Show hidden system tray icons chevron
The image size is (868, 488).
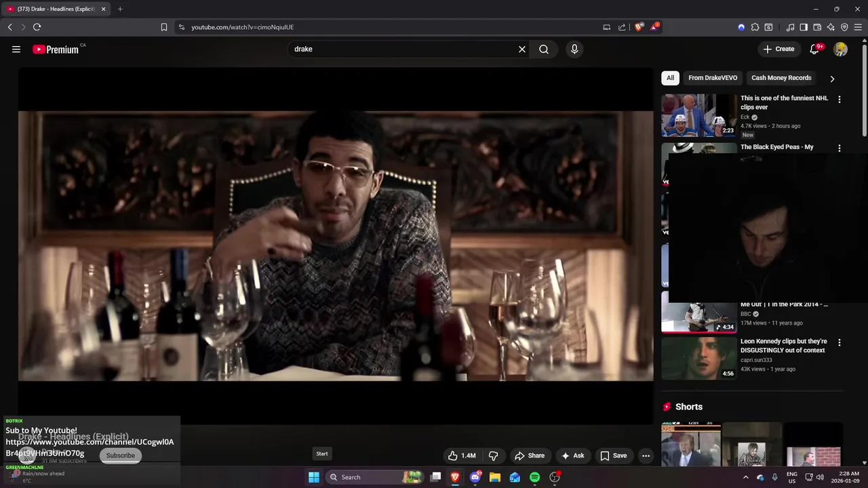(x=745, y=477)
